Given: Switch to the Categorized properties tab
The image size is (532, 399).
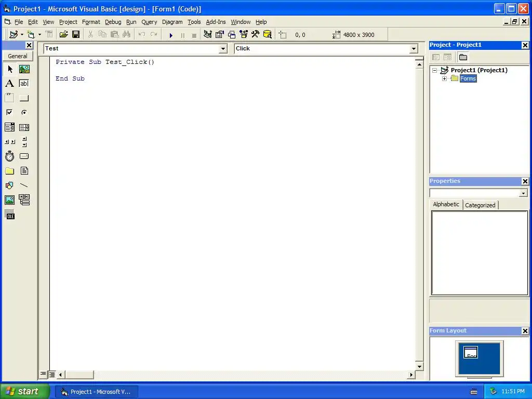Looking at the screenshot, I should [480, 205].
